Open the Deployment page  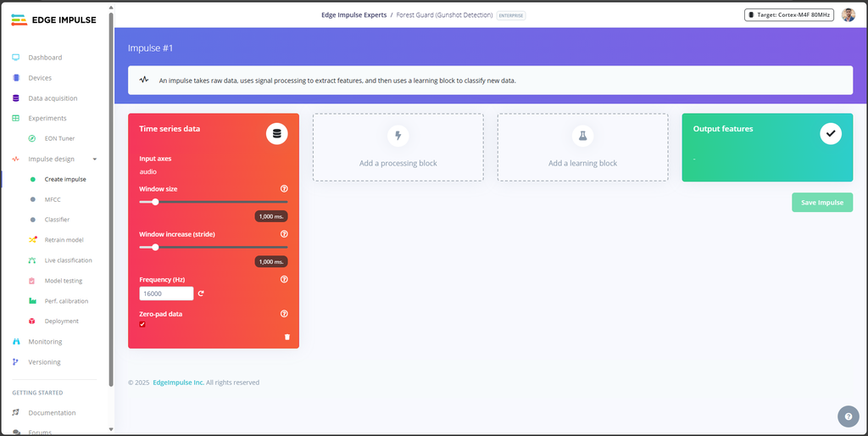[61, 321]
